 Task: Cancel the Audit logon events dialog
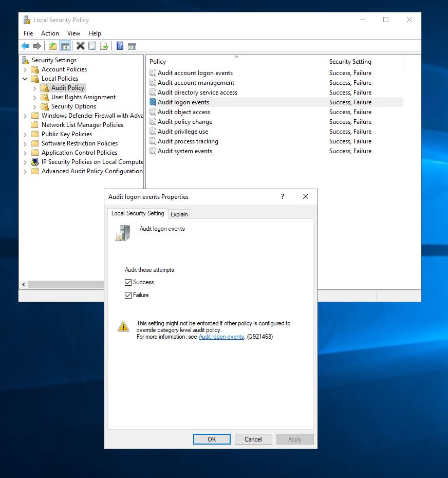tap(253, 439)
